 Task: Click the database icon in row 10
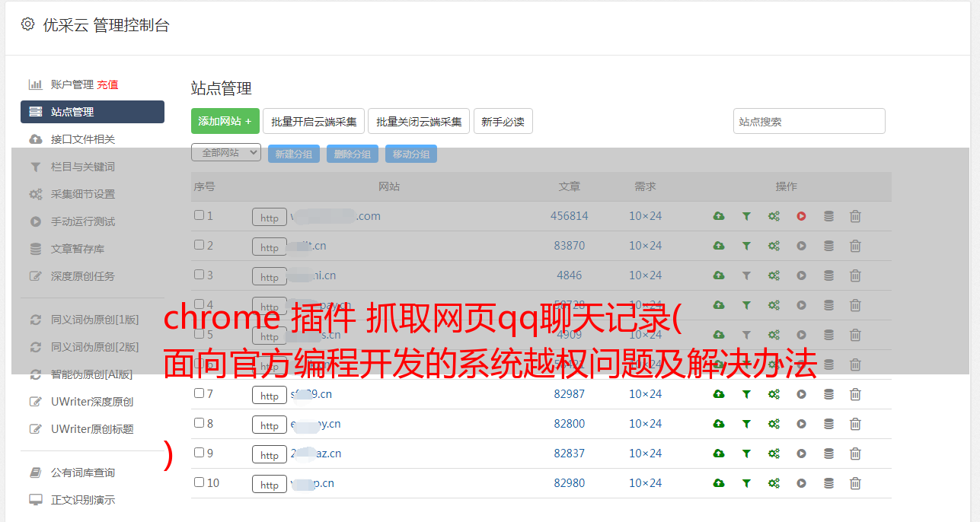pyautogui.click(x=828, y=483)
